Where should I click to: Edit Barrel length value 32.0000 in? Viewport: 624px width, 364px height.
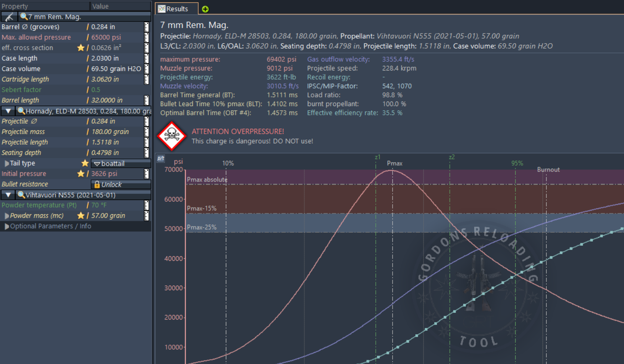tap(107, 100)
